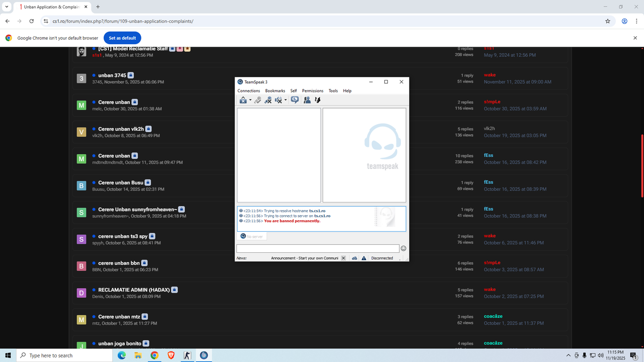Open File Explorer from the taskbar
Screen dimensions: 644x362
point(138,355)
